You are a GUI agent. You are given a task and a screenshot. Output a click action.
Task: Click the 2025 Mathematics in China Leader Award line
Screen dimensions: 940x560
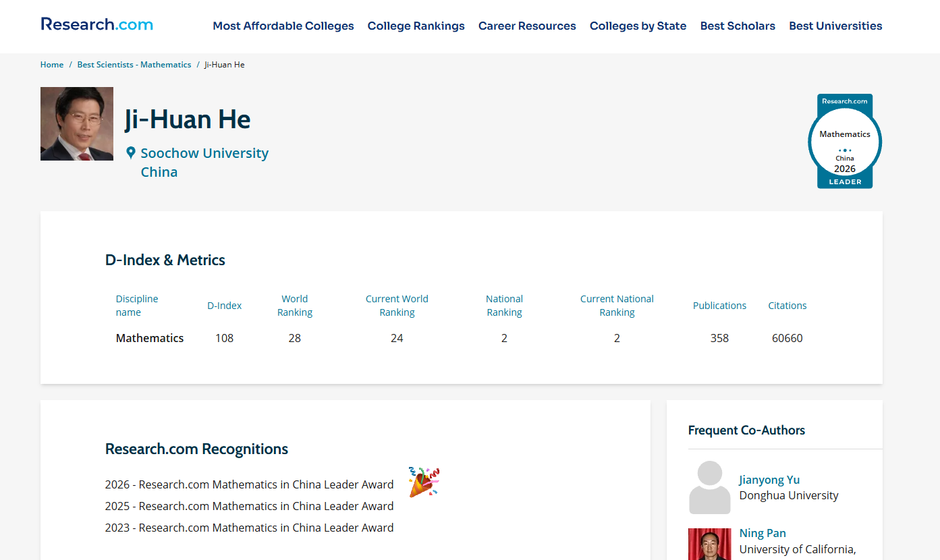(x=249, y=506)
